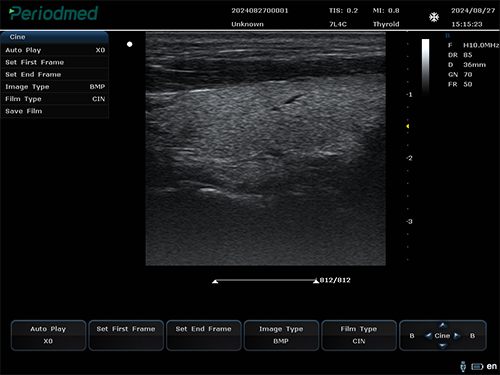Toggle Auto Play in the Cine menu
The height and width of the screenshot is (375, 500).
(55, 50)
